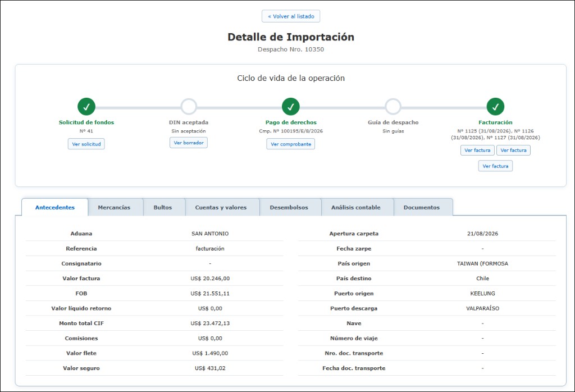Click the Solicitud de fondos step label
Screen dimensions: 575x392
(x=86, y=122)
